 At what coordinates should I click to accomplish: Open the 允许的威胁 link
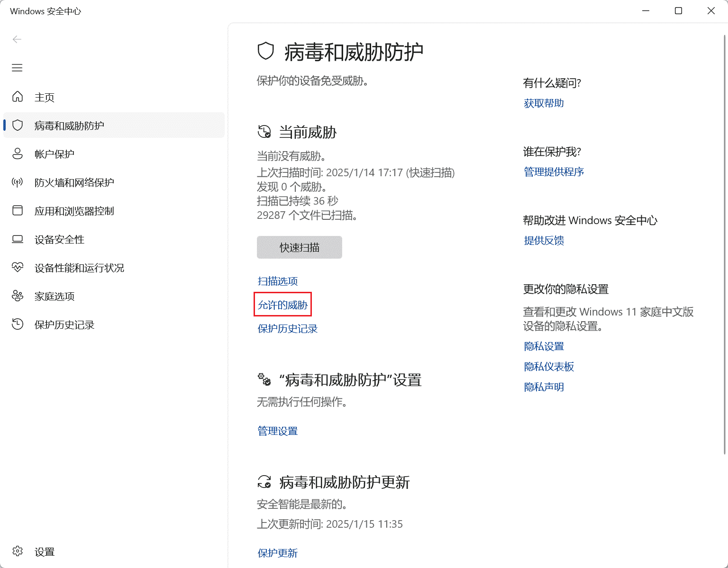(282, 305)
